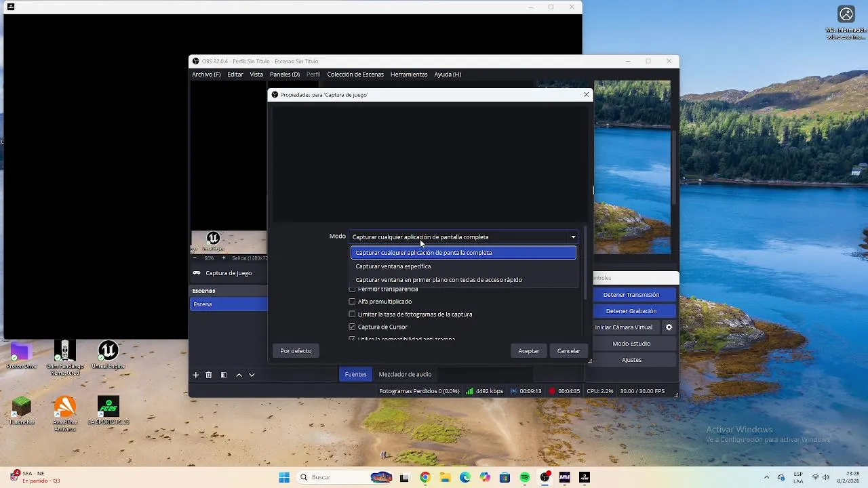This screenshot has height=488, width=868.
Task: Open volume control in system tray
Action: 826,477
